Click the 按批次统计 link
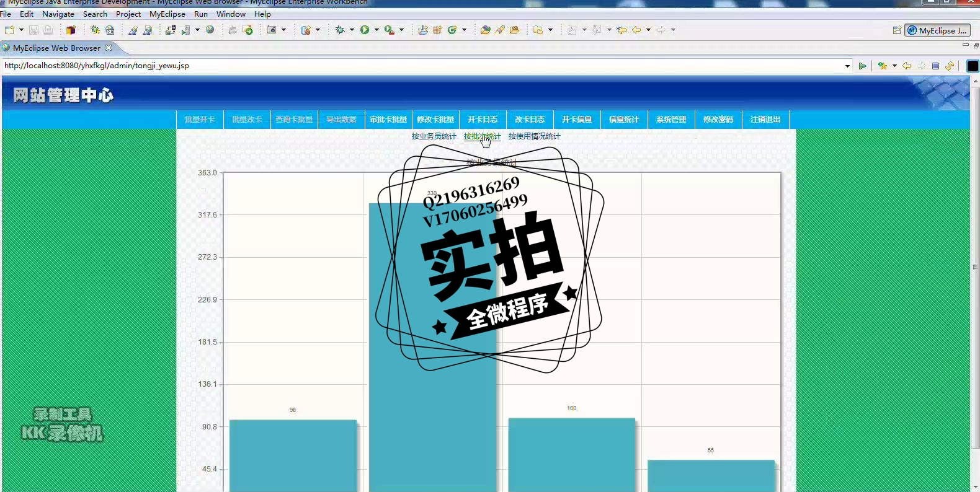The width and height of the screenshot is (980, 492). (482, 136)
